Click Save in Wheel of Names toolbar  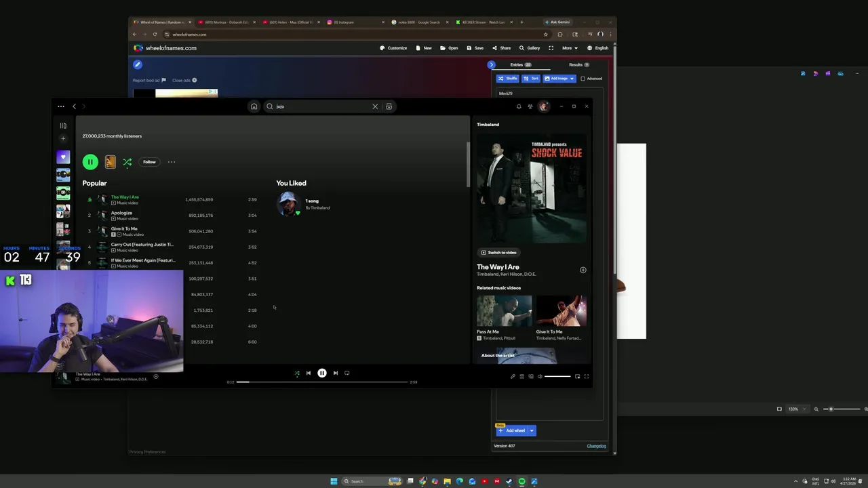click(475, 48)
